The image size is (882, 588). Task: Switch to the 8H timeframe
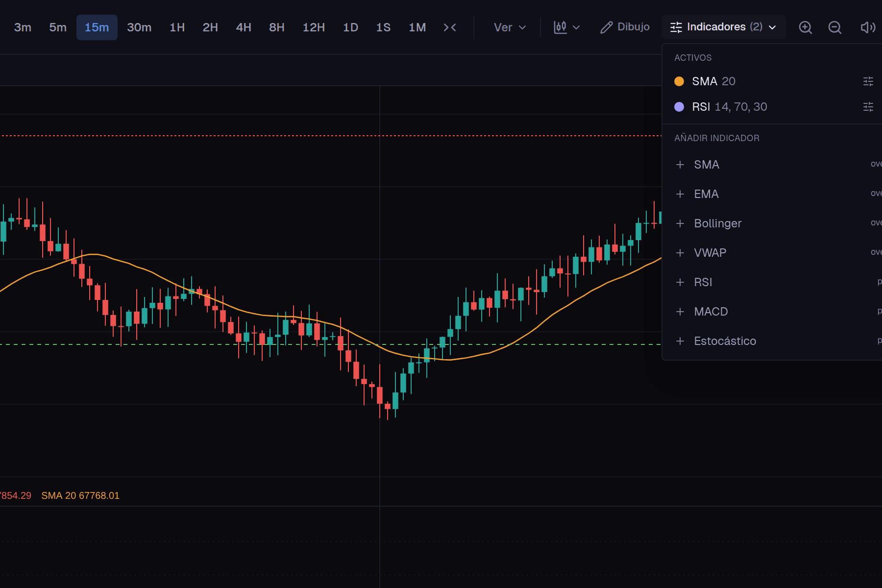click(277, 27)
